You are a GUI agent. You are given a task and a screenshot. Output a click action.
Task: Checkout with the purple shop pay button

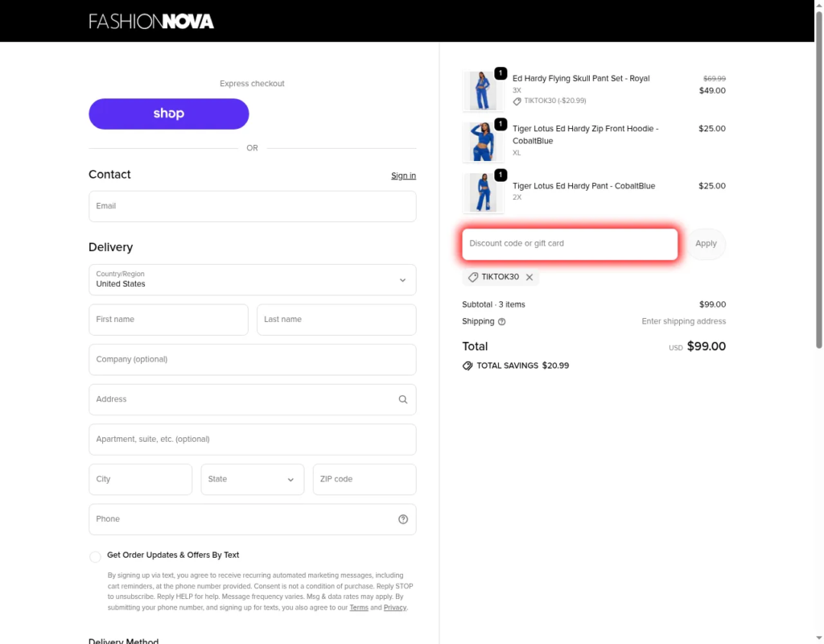click(168, 114)
